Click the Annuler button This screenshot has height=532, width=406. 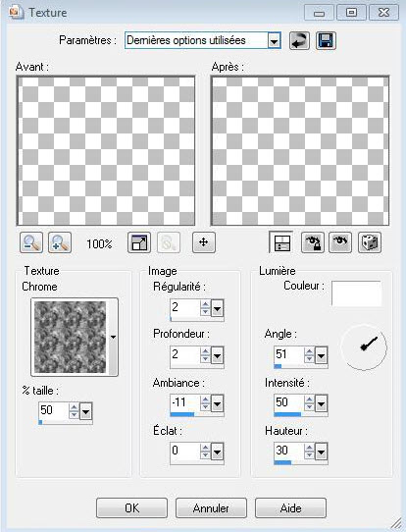[211, 507]
